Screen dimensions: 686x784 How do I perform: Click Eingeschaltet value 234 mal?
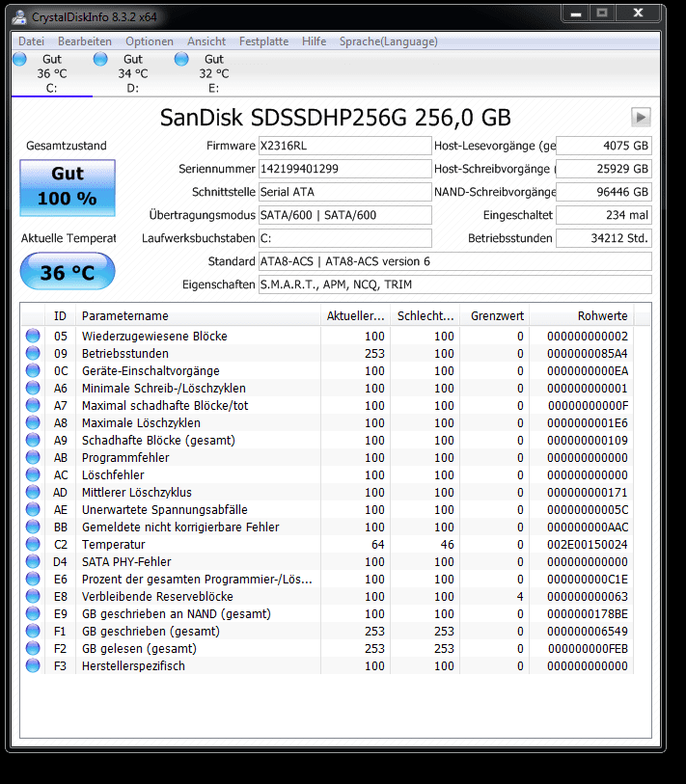[603, 215]
